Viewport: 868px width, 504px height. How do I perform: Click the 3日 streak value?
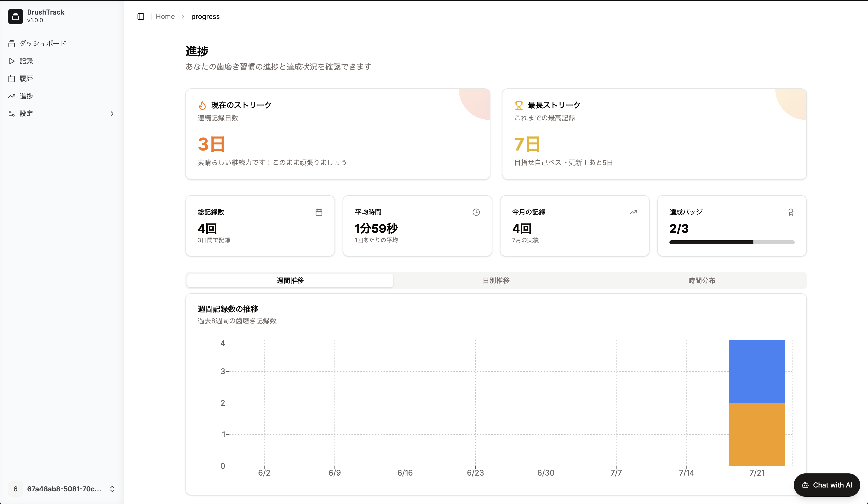(x=211, y=144)
